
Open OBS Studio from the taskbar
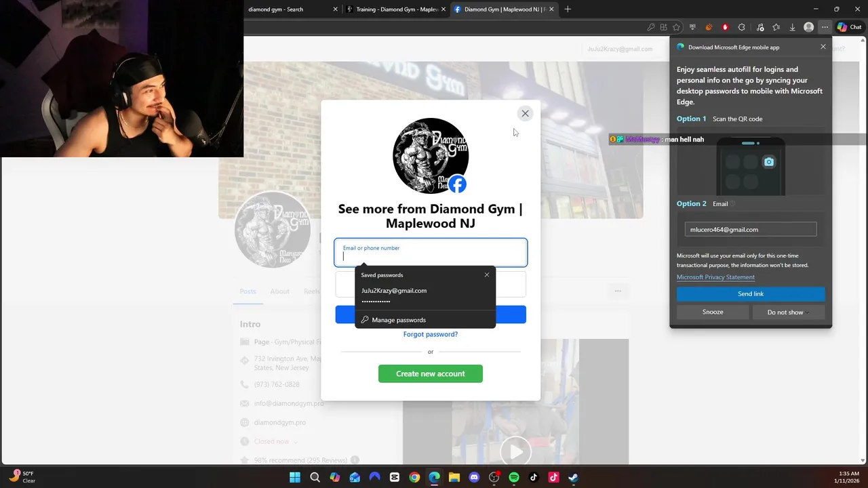click(x=494, y=477)
